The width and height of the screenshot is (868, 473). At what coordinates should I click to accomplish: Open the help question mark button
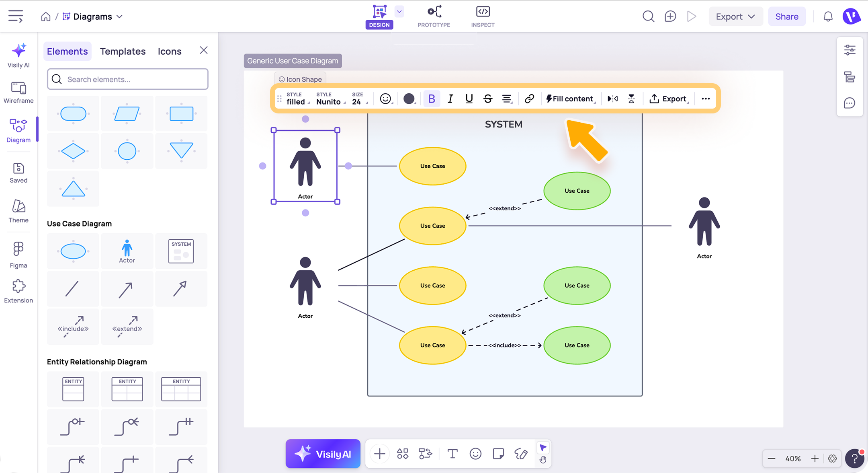point(854,459)
